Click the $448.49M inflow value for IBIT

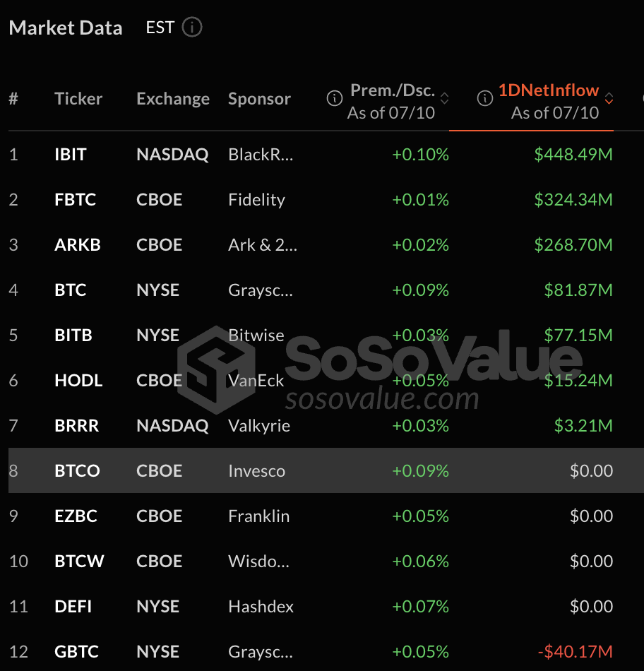[x=573, y=154]
